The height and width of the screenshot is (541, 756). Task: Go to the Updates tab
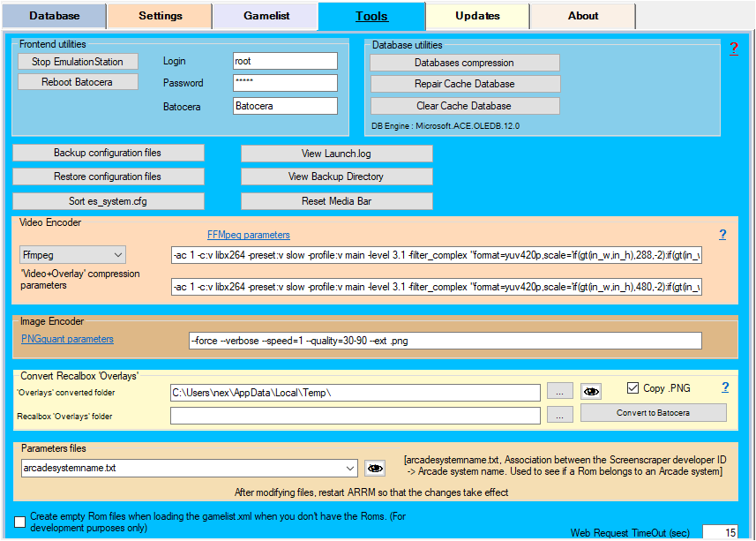pos(477,16)
